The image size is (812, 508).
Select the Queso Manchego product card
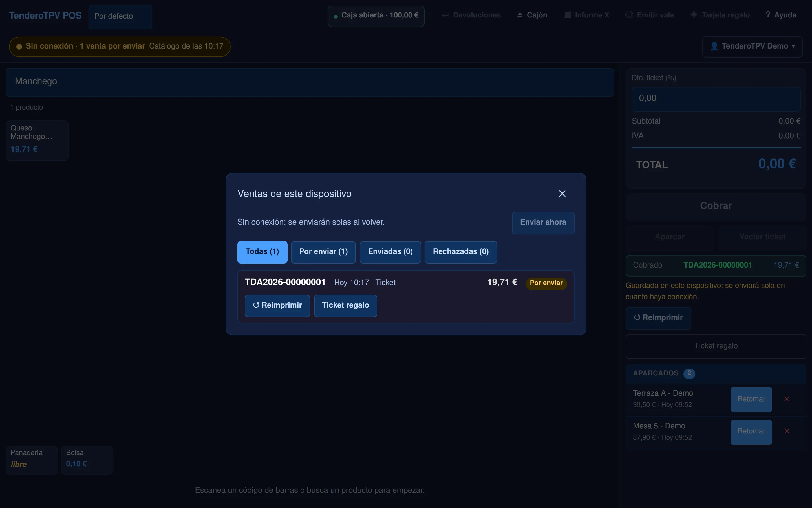coord(37,141)
